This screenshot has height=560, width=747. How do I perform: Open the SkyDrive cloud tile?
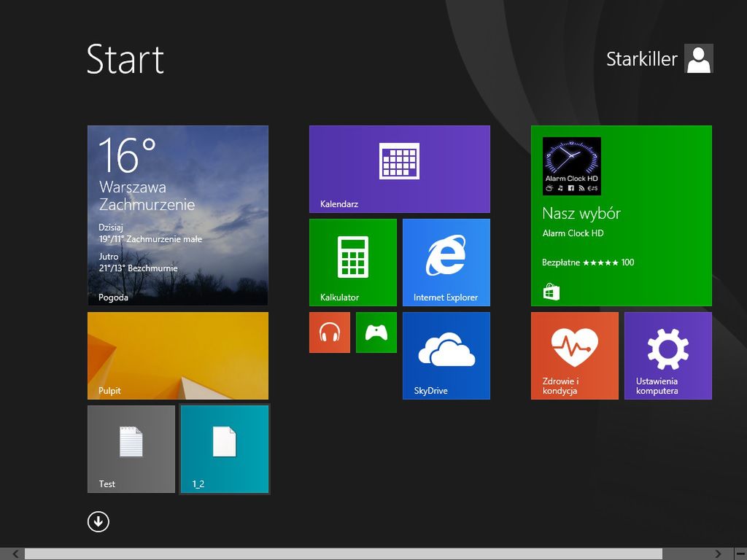click(x=446, y=356)
